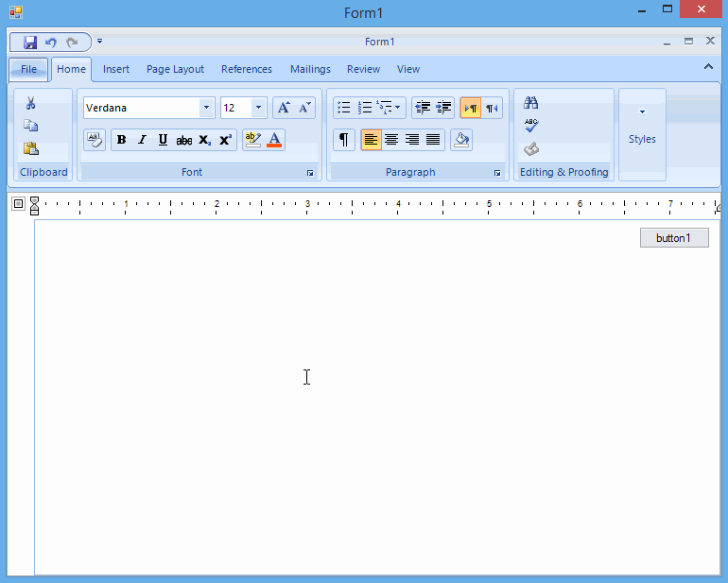Toggle Superscript formatting
The height and width of the screenshot is (583, 728).
226,140
